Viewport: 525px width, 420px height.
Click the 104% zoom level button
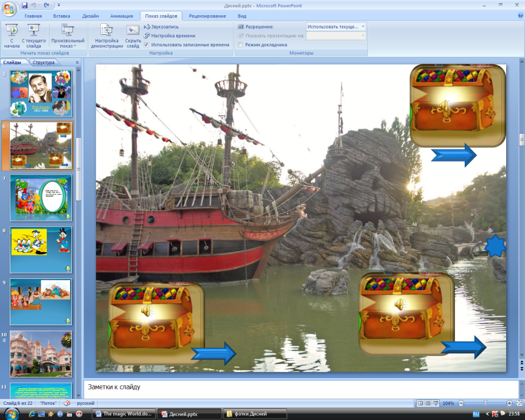[448, 403]
